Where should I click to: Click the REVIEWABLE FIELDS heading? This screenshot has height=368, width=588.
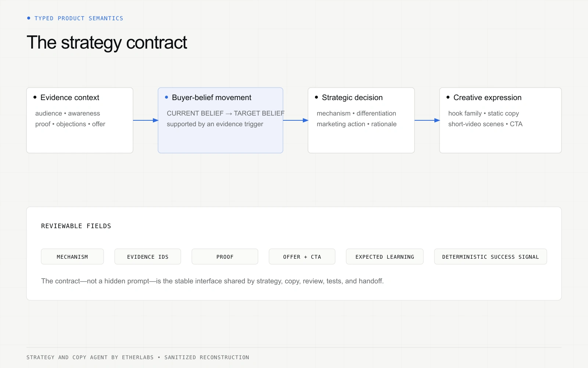tap(76, 226)
